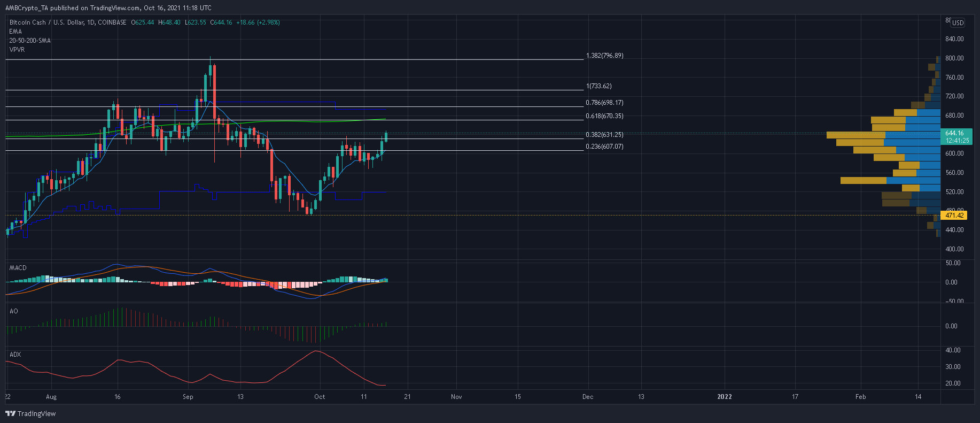Click the H648.40 high value in header

pyautogui.click(x=169, y=22)
